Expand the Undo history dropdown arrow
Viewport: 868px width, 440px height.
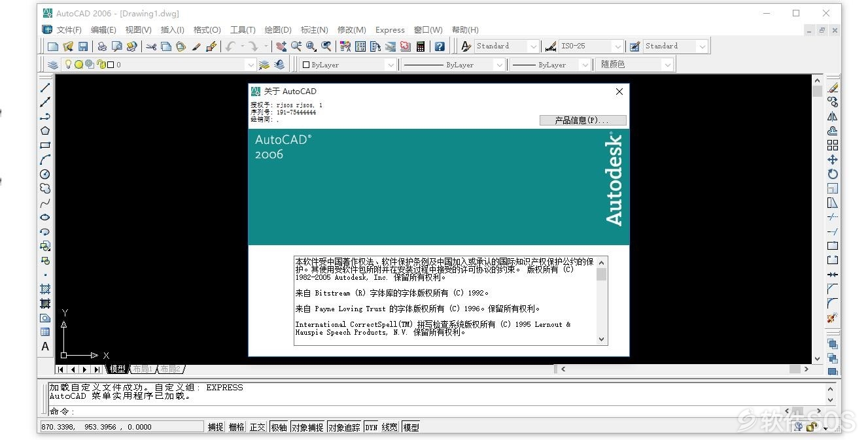pyautogui.click(x=242, y=46)
